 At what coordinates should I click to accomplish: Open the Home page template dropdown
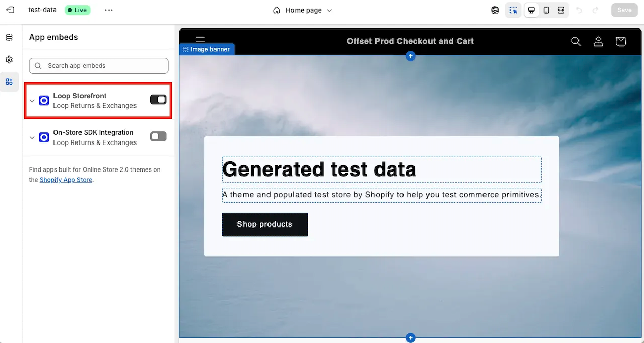303,10
